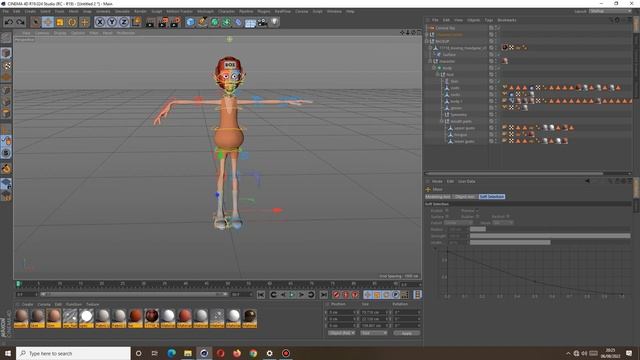Select the Symmetry object in Object Manager
The height and width of the screenshot is (360, 640).
click(x=458, y=115)
